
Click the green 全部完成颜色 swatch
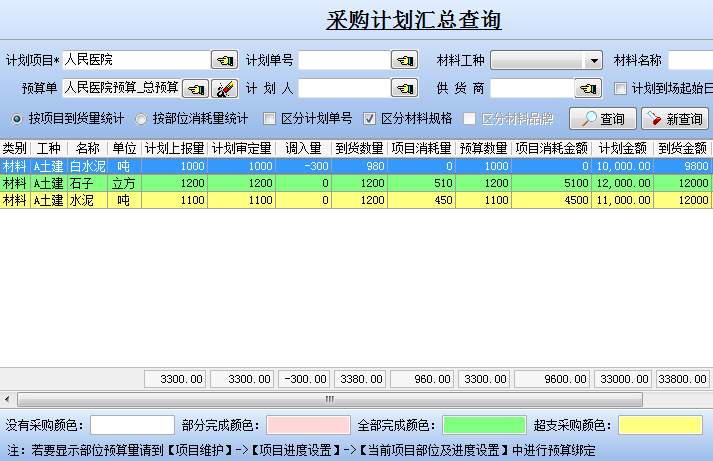click(484, 426)
